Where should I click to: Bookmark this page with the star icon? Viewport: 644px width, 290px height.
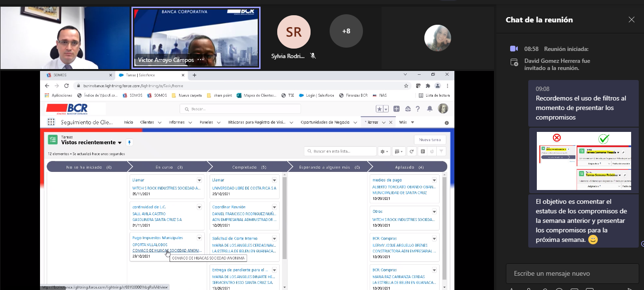pos(406,86)
